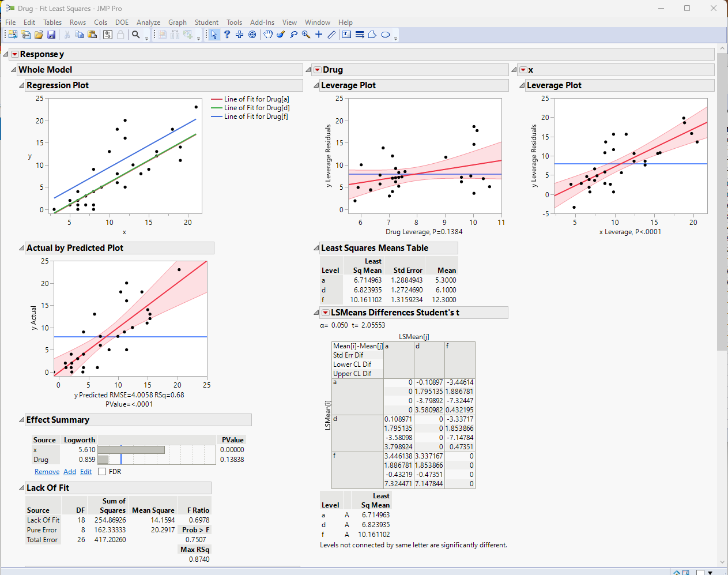Viewport: 728px width, 575px height.
Task: Open the Analyze menu
Action: [148, 22]
